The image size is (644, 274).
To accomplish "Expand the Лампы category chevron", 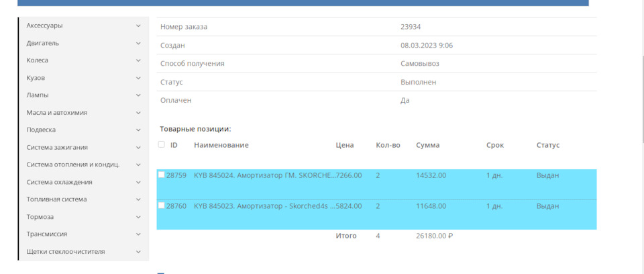I will (138, 95).
